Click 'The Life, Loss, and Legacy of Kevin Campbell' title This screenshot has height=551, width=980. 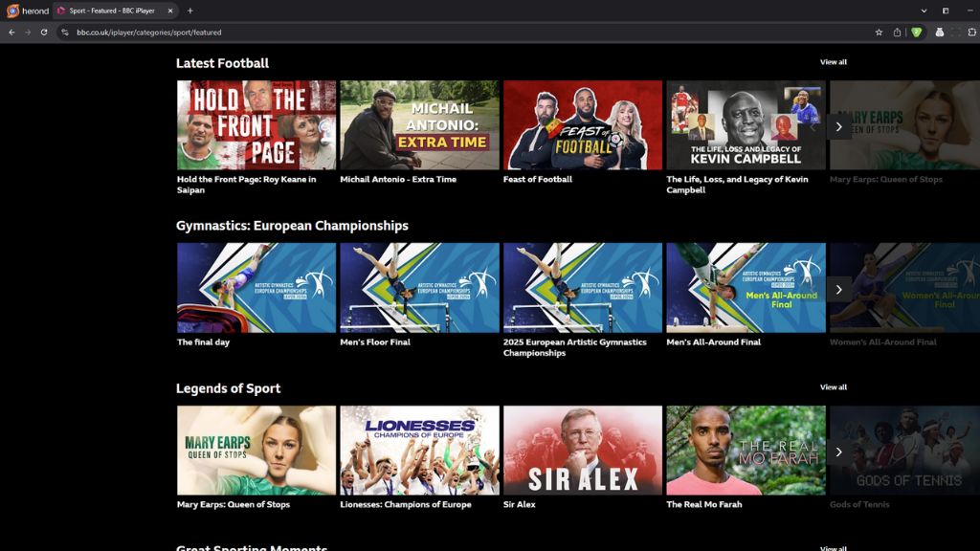click(x=738, y=185)
